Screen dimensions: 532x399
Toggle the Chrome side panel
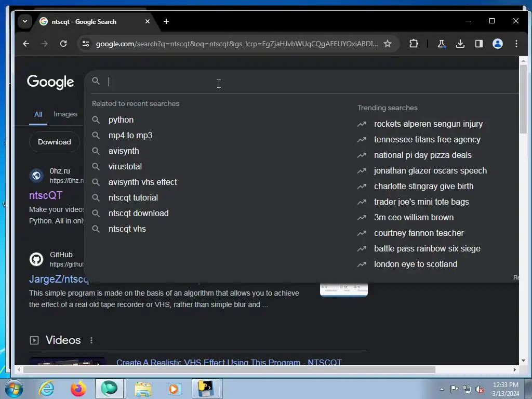coord(478,44)
